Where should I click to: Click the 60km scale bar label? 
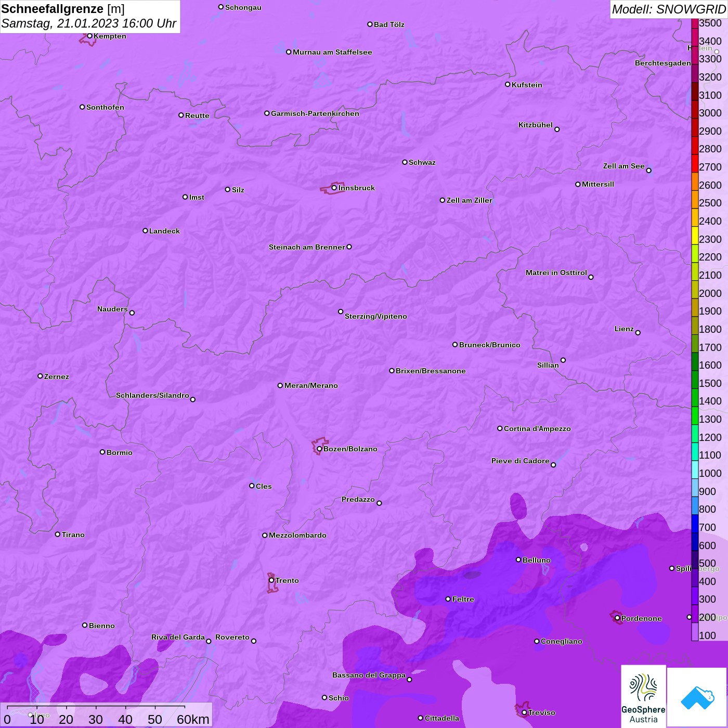coord(193,719)
